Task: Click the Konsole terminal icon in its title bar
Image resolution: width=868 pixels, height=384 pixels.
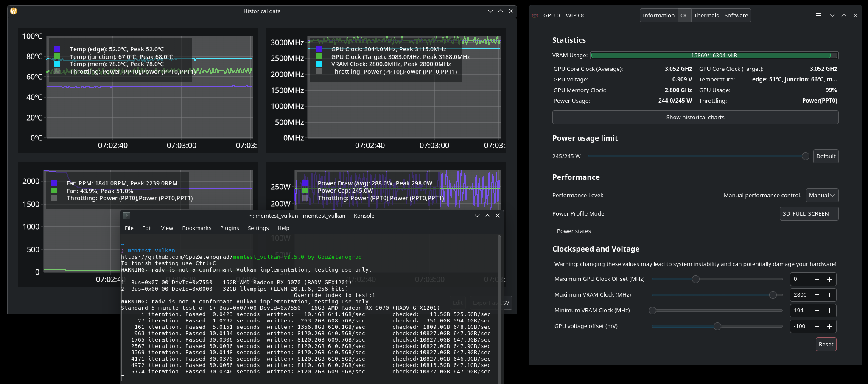Action: [x=126, y=216]
